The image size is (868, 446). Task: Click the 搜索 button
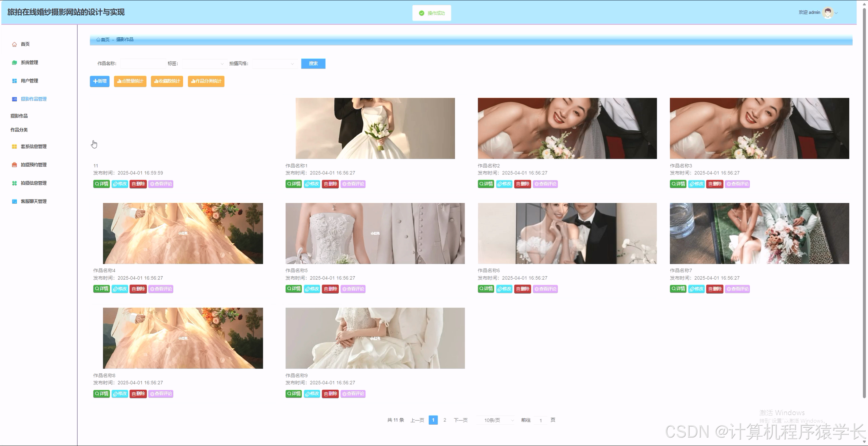point(313,64)
